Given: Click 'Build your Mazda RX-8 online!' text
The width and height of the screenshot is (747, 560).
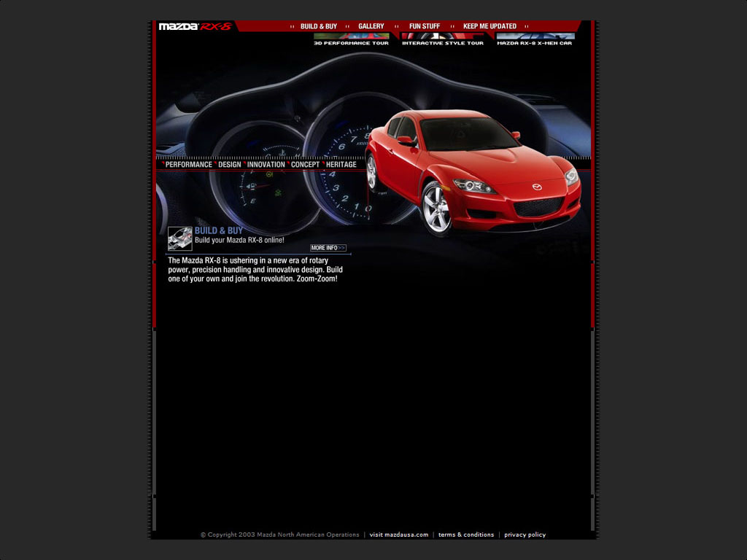Looking at the screenshot, I should 239,240.
